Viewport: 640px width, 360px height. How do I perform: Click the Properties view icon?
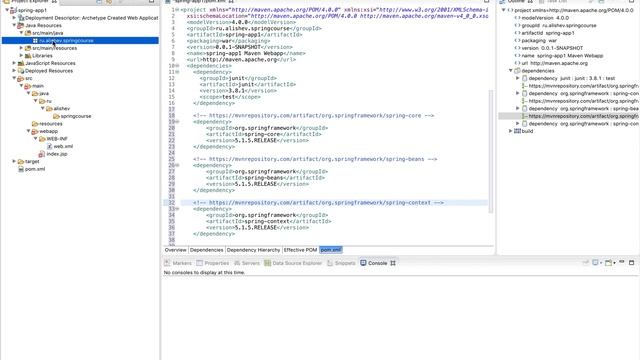199,263
